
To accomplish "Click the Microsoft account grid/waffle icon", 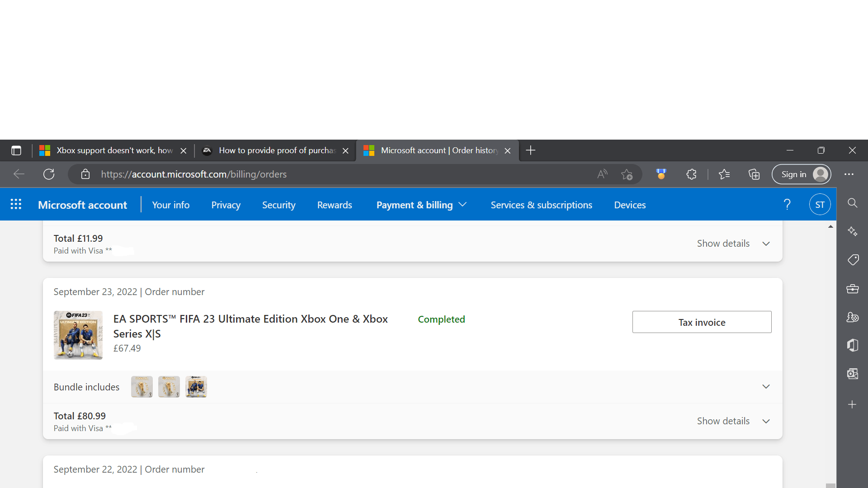I will click(x=15, y=204).
